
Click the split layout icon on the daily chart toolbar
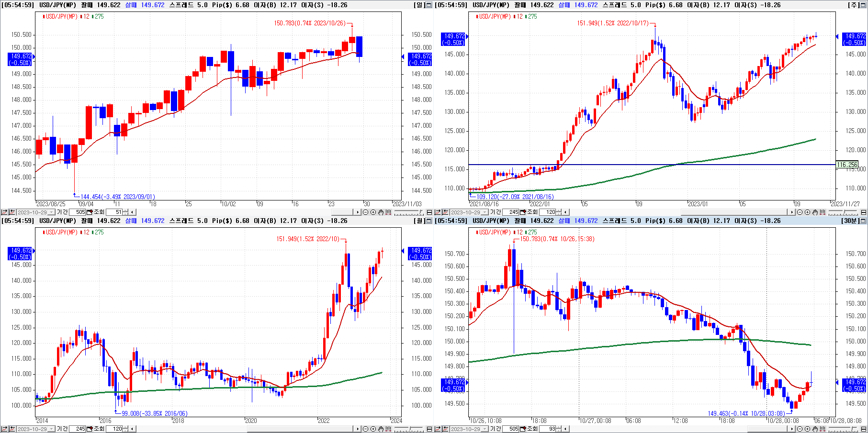pos(429,212)
